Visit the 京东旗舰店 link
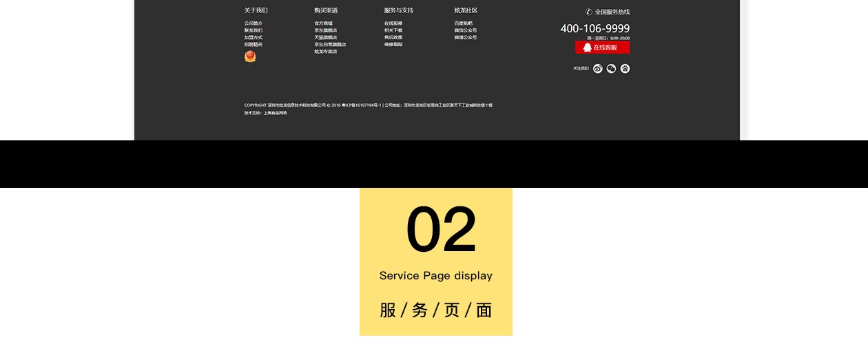Image resolution: width=868 pixels, height=344 pixels. tap(325, 30)
